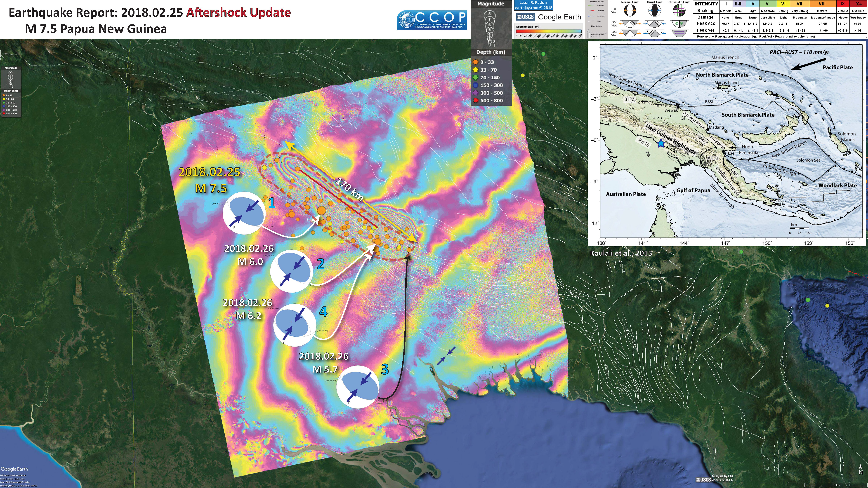Click the M 6.2 focal mechanism labeled 4
The image size is (868, 488).
(x=295, y=325)
